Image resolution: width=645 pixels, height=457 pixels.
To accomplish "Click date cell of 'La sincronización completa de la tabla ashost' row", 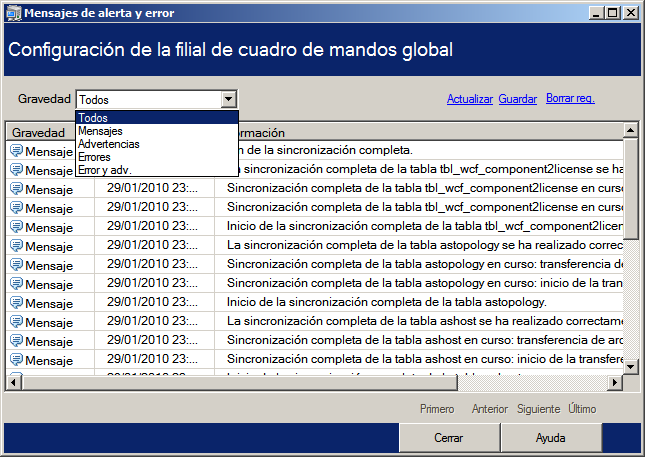I will [153, 321].
